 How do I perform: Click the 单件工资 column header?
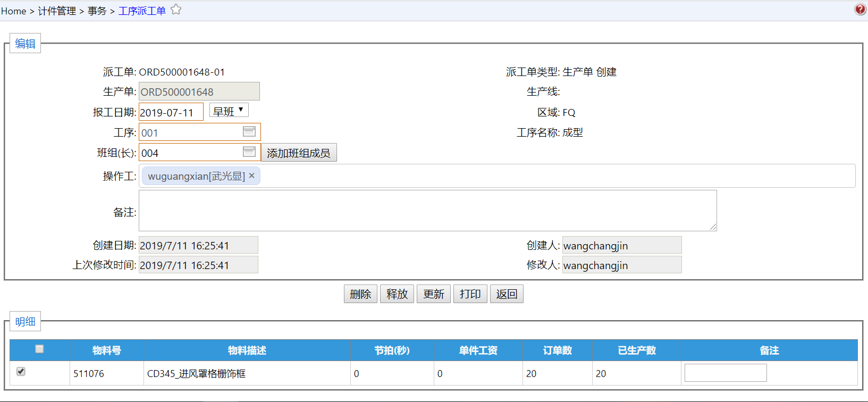pos(478,350)
